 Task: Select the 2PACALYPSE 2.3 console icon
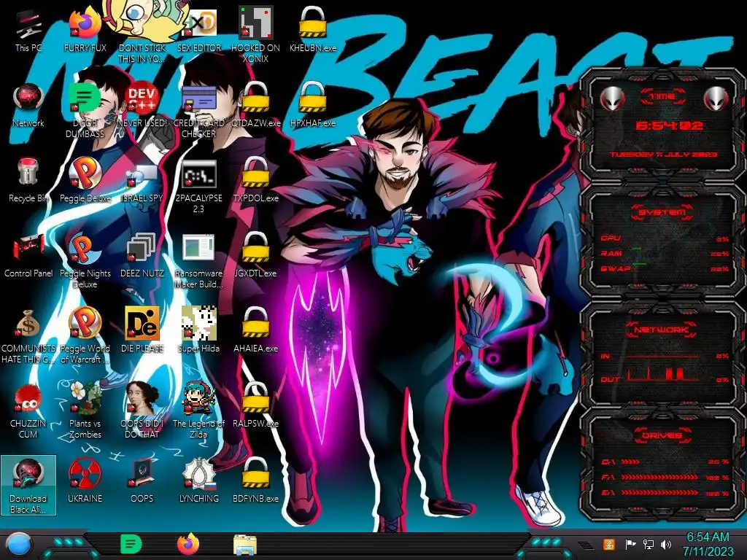(x=199, y=187)
